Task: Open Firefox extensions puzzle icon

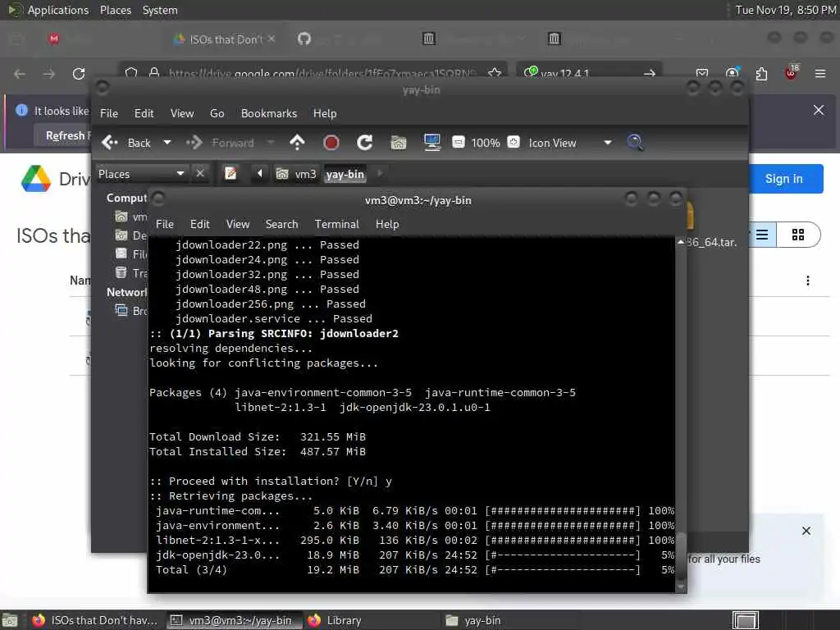Action: click(x=761, y=73)
